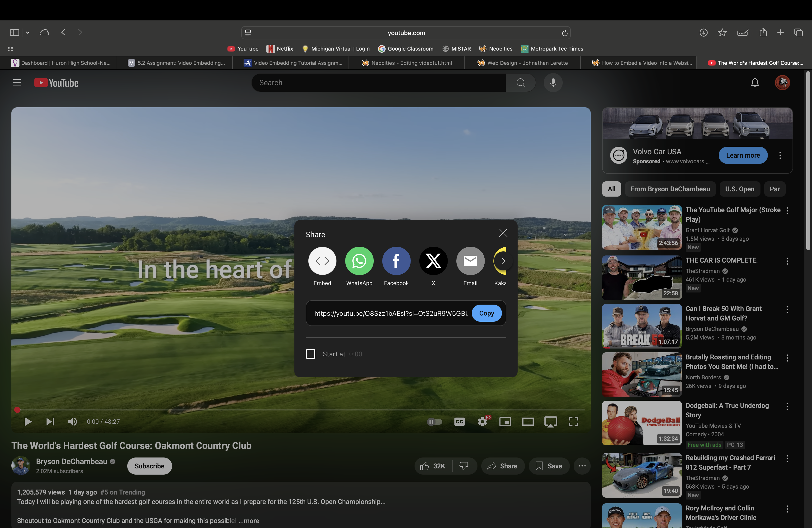The height and width of the screenshot is (528, 812).
Task: Go back in Safari
Action: point(63,32)
